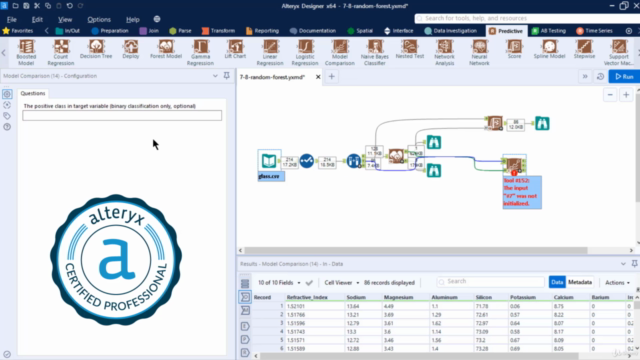The height and width of the screenshot is (360, 640).
Task: Show overflow workflow tabs chevron
Action: tap(585, 76)
